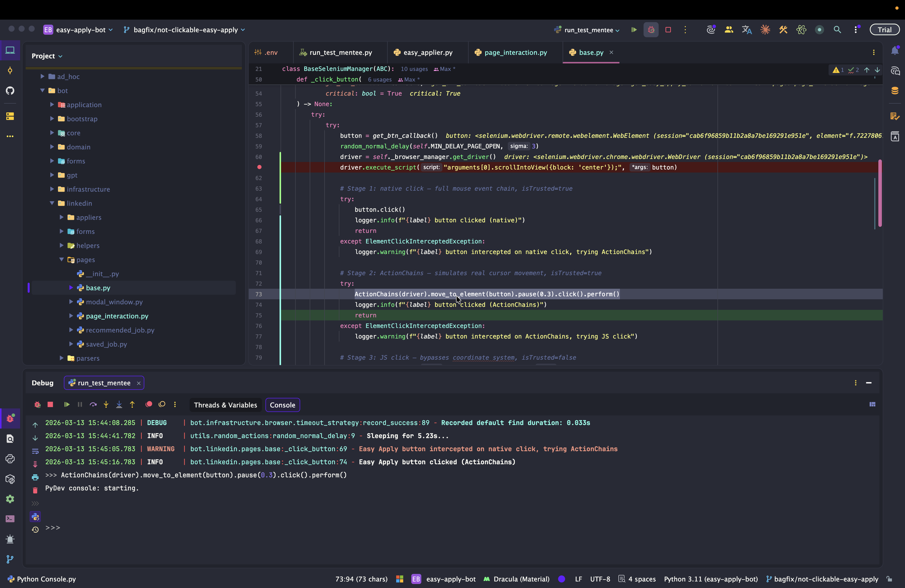Image resolution: width=905 pixels, height=588 pixels.
Task: Expand the application folder node
Action: tap(52, 105)
